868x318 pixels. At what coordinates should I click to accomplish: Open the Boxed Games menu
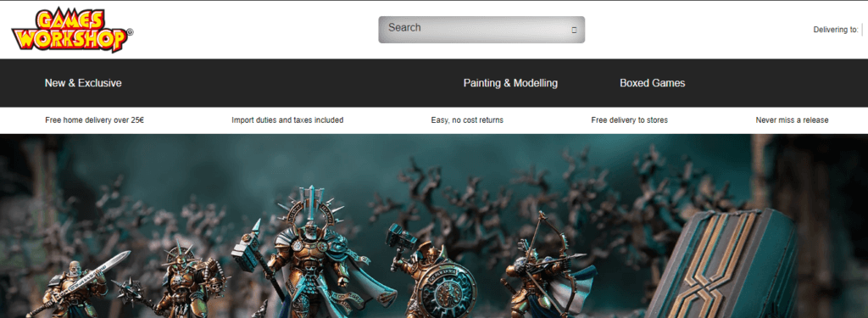coord(652,83)
